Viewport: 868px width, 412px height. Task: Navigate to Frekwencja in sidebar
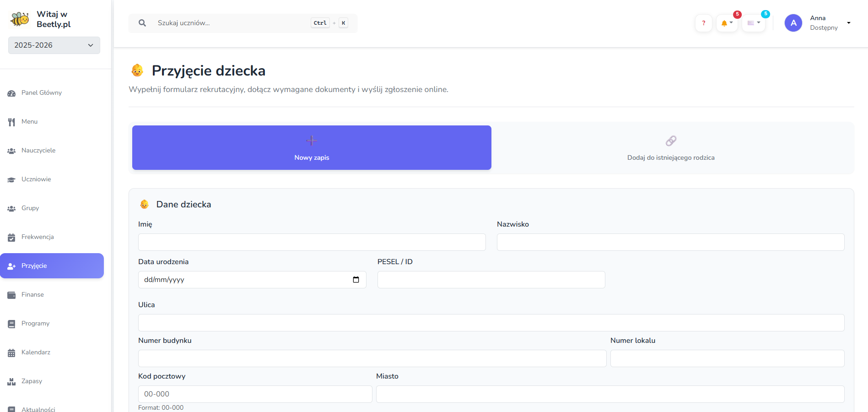tap(38, 237)
